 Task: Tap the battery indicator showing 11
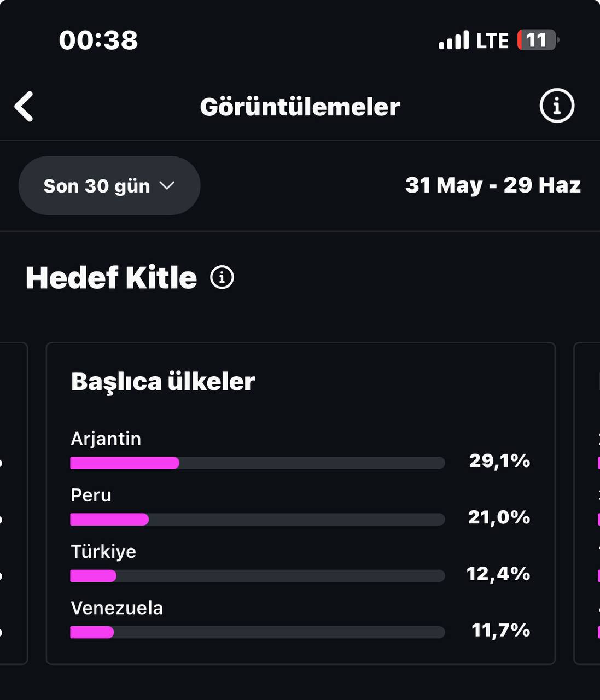[x=538, y=40]
